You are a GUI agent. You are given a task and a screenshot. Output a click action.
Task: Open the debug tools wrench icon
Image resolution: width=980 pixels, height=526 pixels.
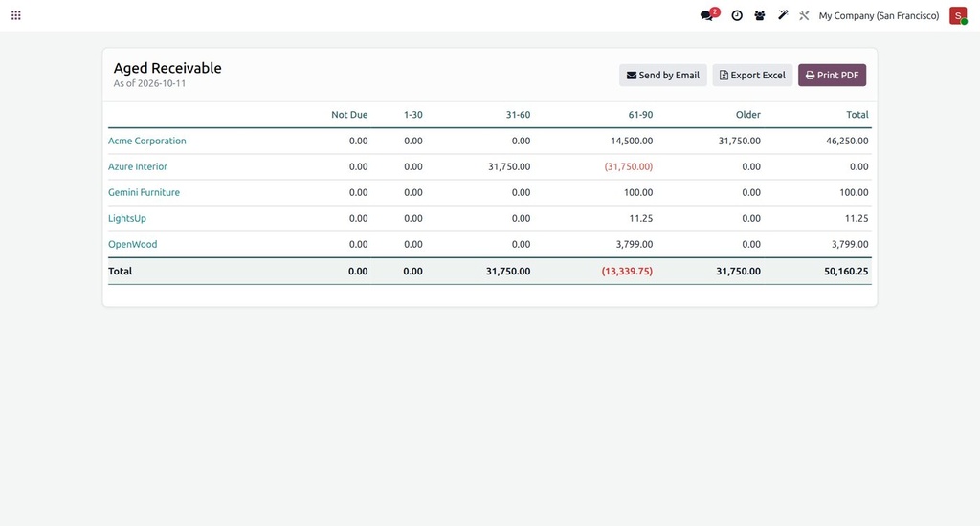(x=804, y=15)
